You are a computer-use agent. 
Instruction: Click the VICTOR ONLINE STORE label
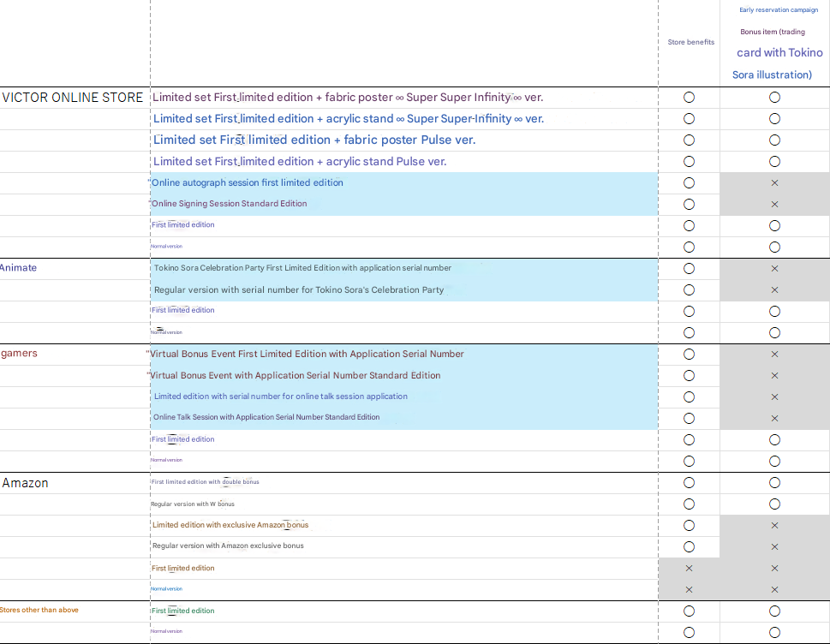pyautogui.click(x=73, y=98)
